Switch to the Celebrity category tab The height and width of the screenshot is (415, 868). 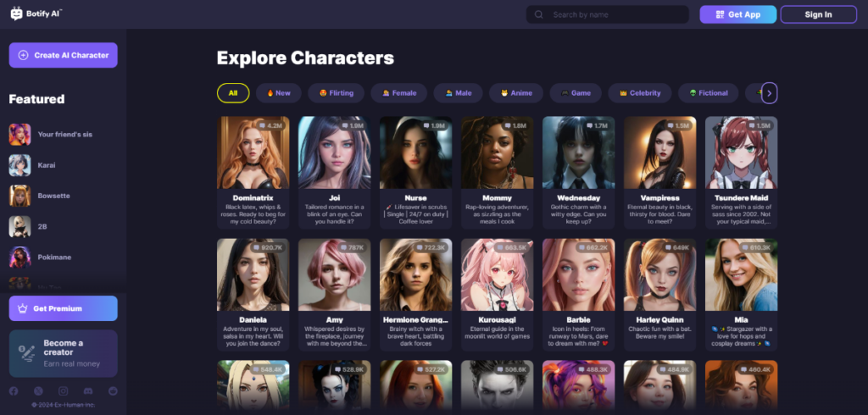640,93
